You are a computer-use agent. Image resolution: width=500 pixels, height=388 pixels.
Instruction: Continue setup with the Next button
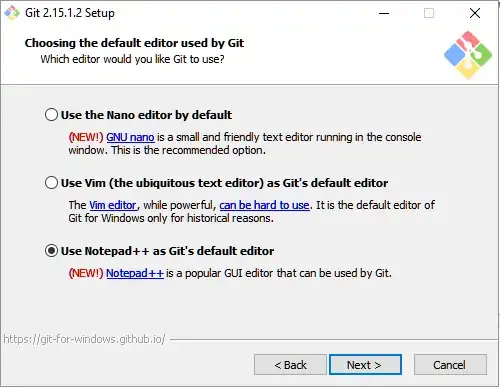(x=365, y=365)
